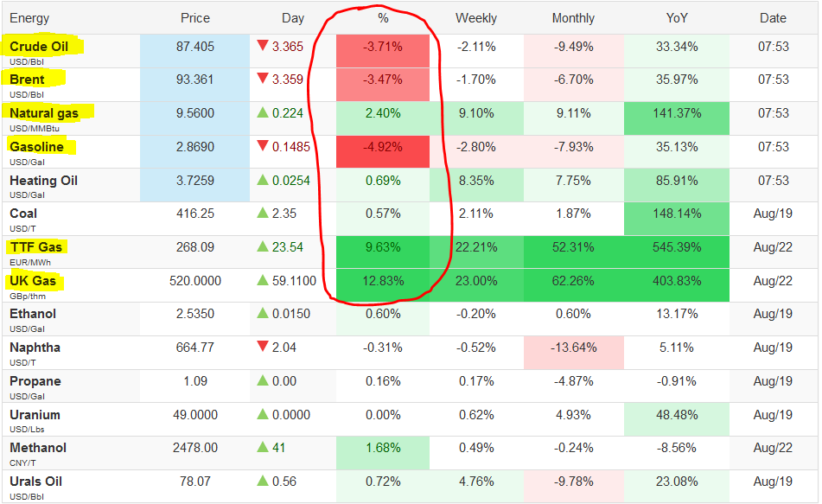Click green up arrow in Uranium row
The image size is (822, 504).
click(x=263, y=414)
